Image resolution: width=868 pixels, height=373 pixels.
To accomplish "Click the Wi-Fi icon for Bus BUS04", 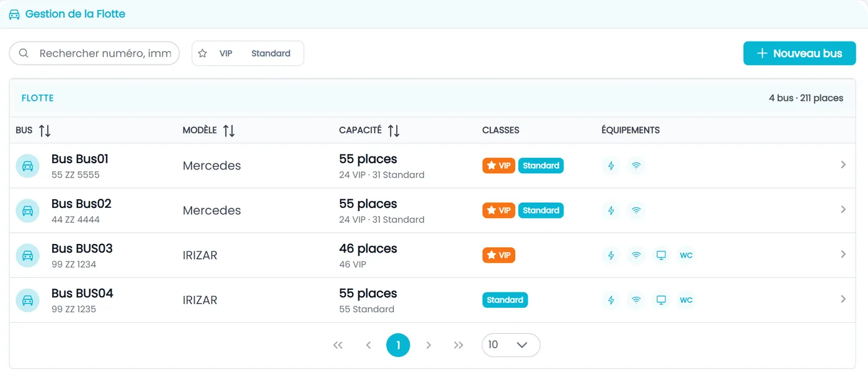I will click(636, 300).
